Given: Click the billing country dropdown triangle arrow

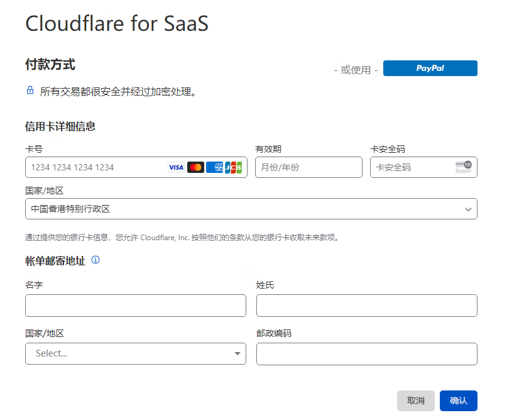Looking at the screenshot, I should point(237,353).
